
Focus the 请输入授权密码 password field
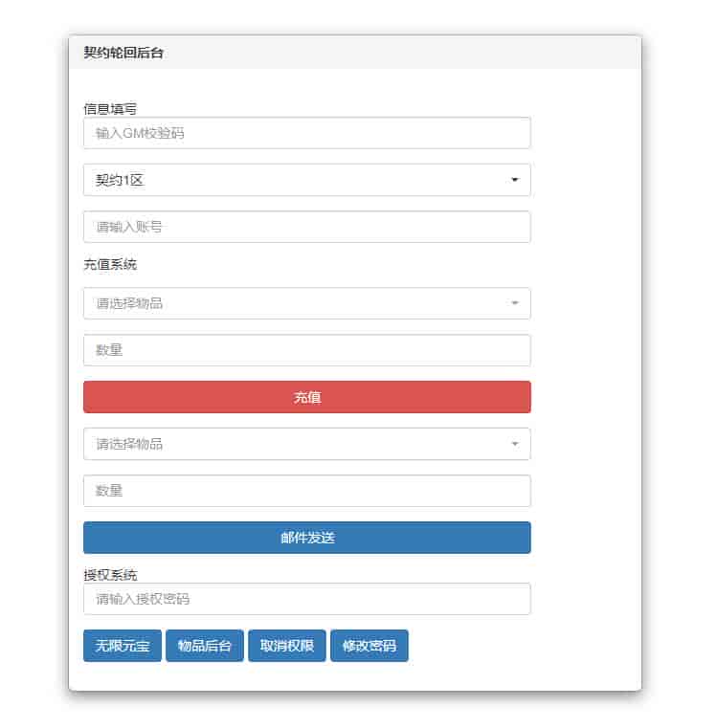[x=306, y=599]
